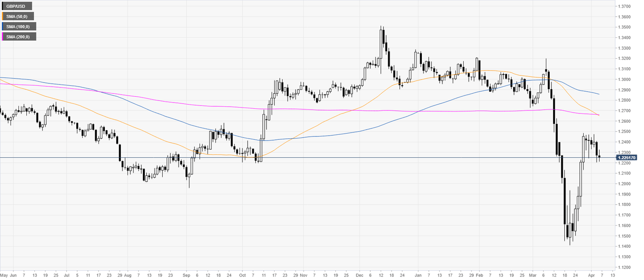Click the Aug label on time axis
Image resolution: width=644 pixels, height=280 pixels.
128,275
